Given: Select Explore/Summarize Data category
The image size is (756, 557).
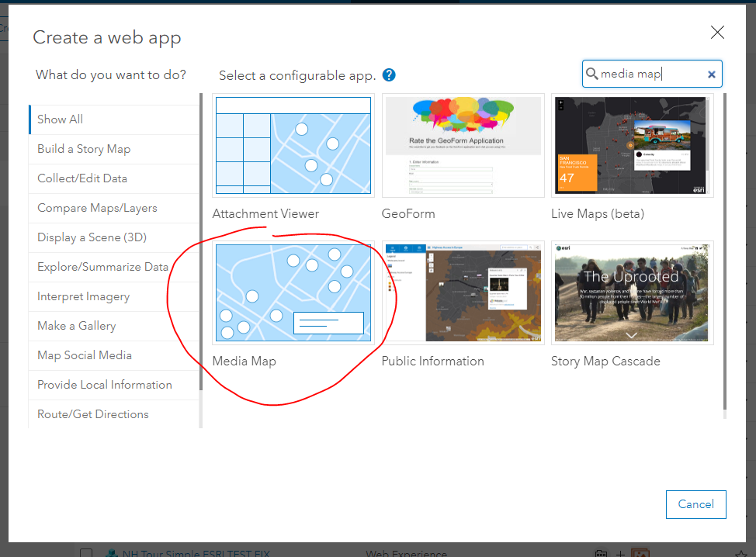Looking at the screenshot, I should (114, 267).
